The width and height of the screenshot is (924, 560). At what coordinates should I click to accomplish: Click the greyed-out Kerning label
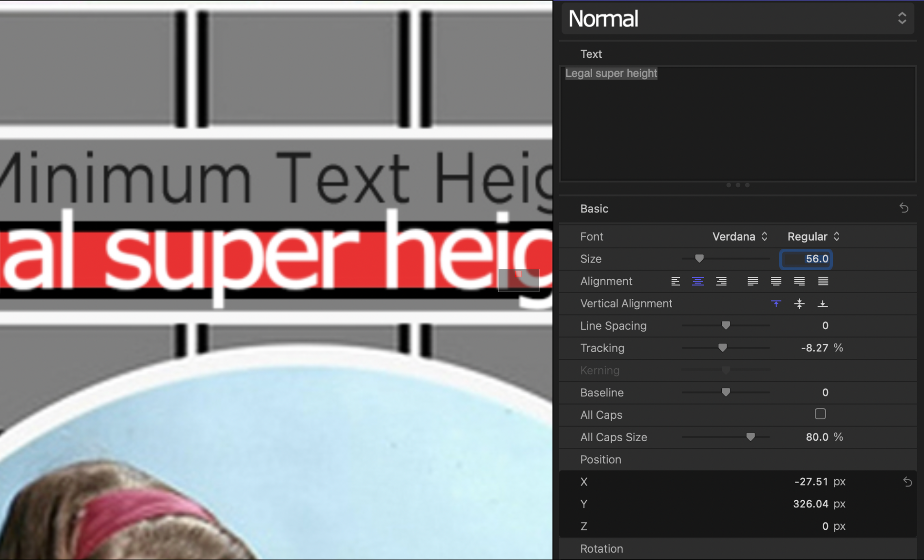click(599, 371)
